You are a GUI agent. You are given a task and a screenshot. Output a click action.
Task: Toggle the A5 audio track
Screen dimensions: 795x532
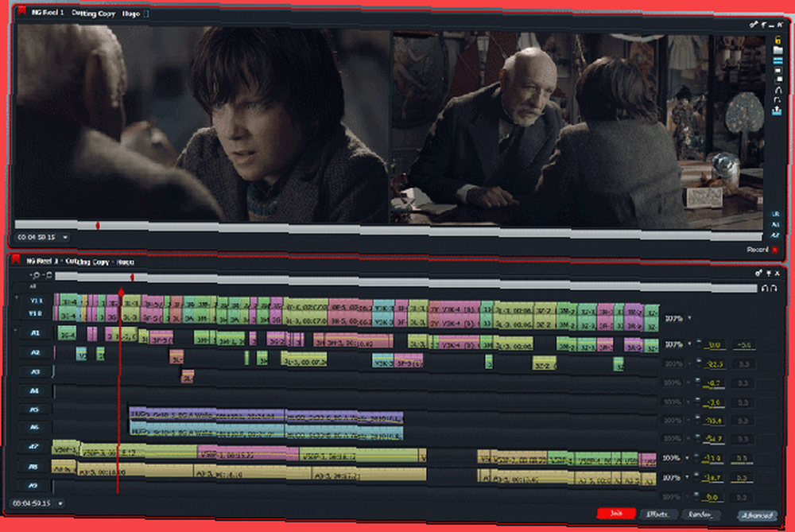tap(34, 410)
